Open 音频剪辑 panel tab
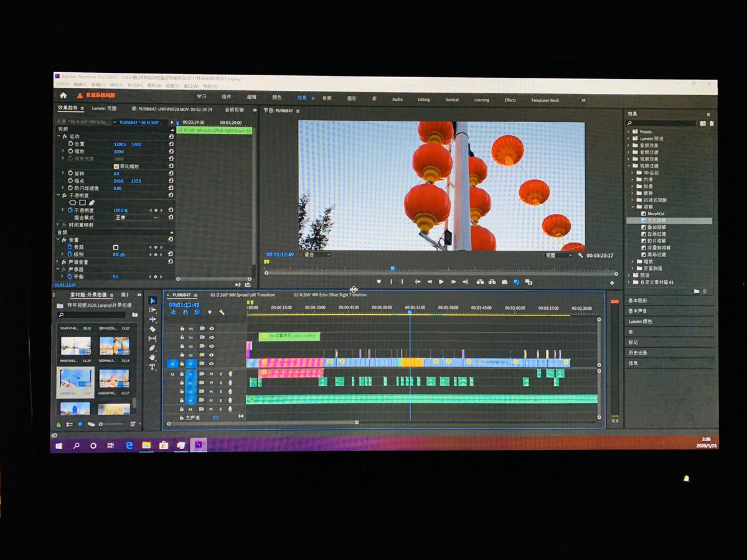The width and height of the screenshot is (747, 560). click(x=235, y=110)
